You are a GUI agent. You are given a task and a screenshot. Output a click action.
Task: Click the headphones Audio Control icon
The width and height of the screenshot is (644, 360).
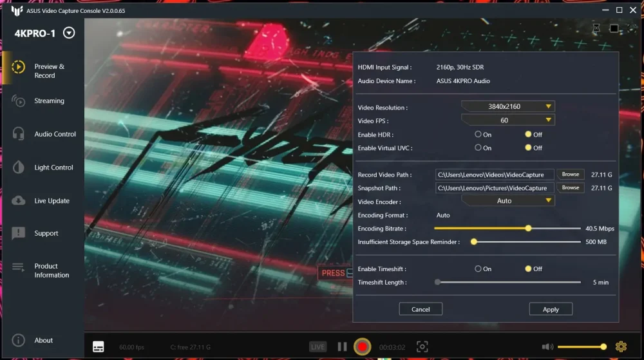tap(18, 134)
